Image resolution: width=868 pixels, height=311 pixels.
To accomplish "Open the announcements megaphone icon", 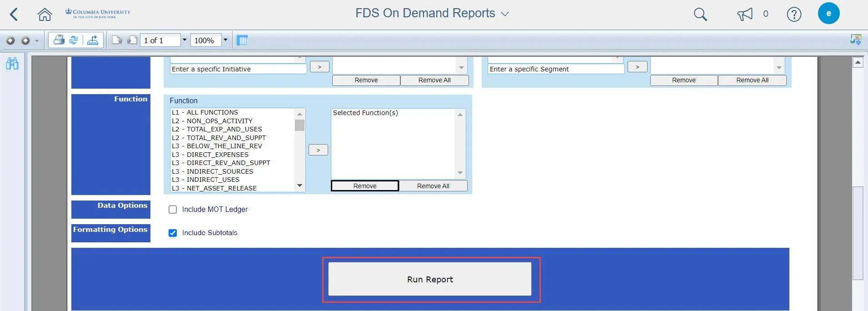I will click(745, 15).
